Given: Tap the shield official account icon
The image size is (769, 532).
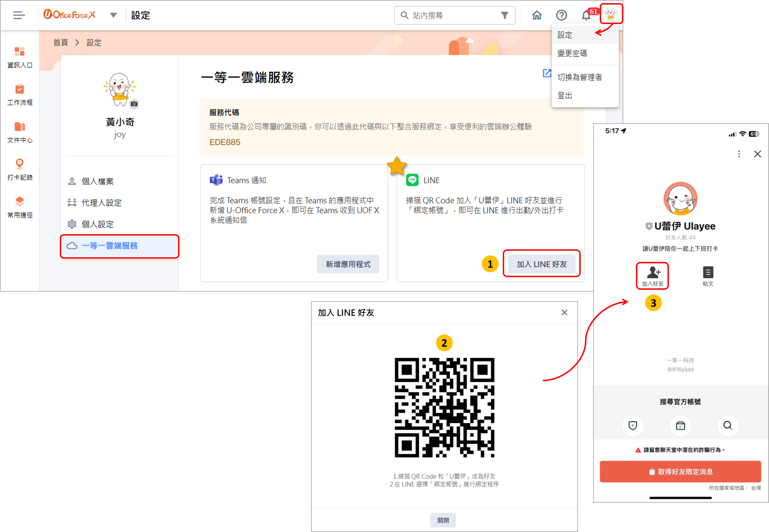Looking at the screenshot, I should [x=633, y=426].
